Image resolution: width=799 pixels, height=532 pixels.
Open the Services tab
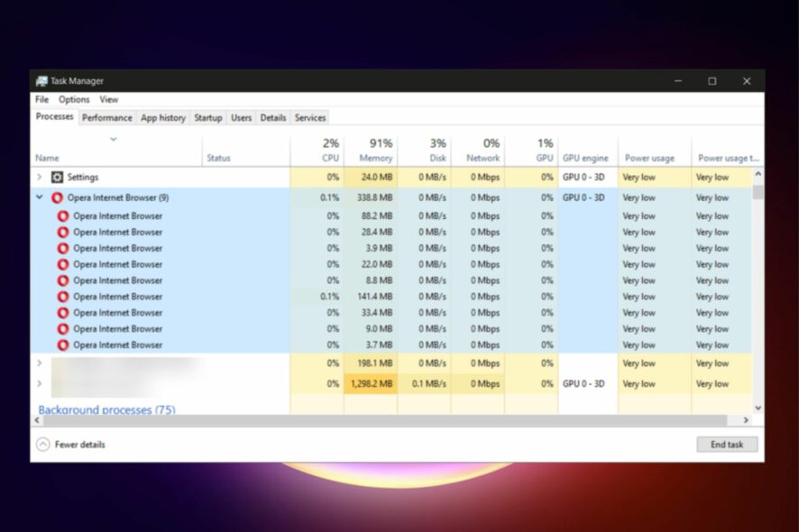click(x=310, y=118)
